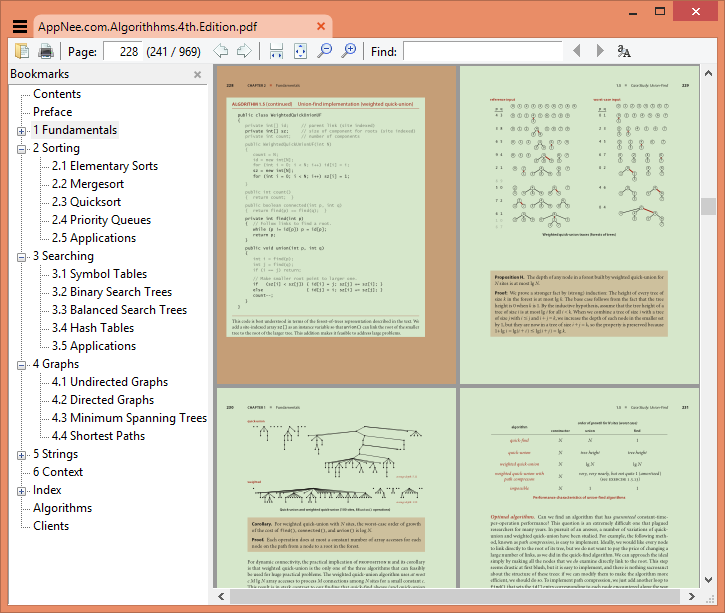Screen dimensions: 725x613
Task: Select the 4 Graphs bookmark
Action: pyautogui.click(x=56, y=364)
